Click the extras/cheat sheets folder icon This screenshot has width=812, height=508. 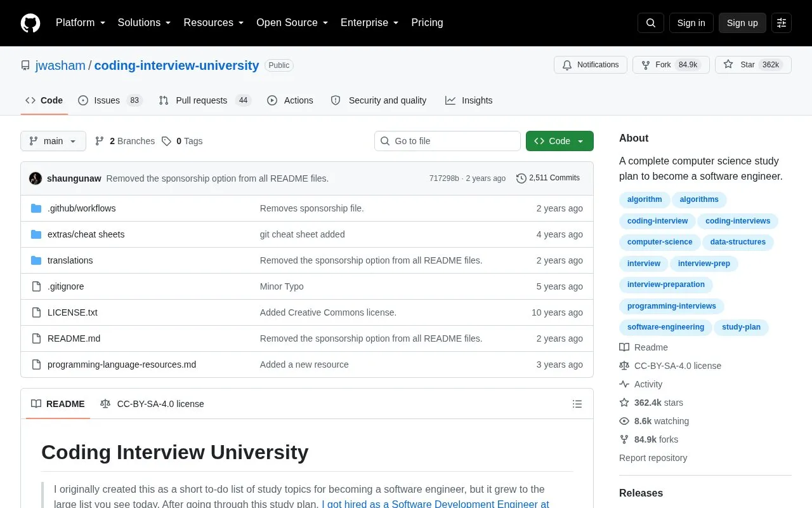pyautogui.click(x=36, y=234)
